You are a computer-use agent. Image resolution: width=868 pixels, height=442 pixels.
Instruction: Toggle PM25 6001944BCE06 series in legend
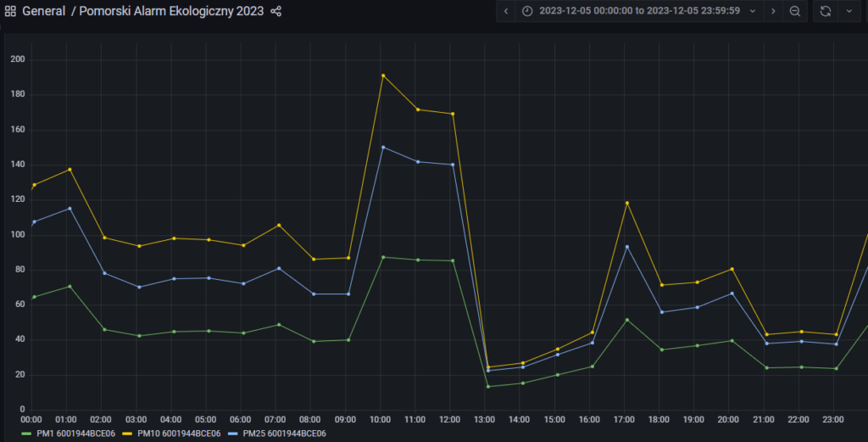pos(284,434)
